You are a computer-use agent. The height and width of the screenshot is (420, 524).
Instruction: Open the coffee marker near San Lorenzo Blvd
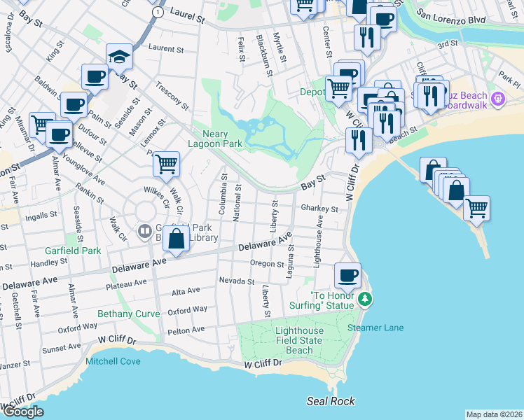click(384, 20)
